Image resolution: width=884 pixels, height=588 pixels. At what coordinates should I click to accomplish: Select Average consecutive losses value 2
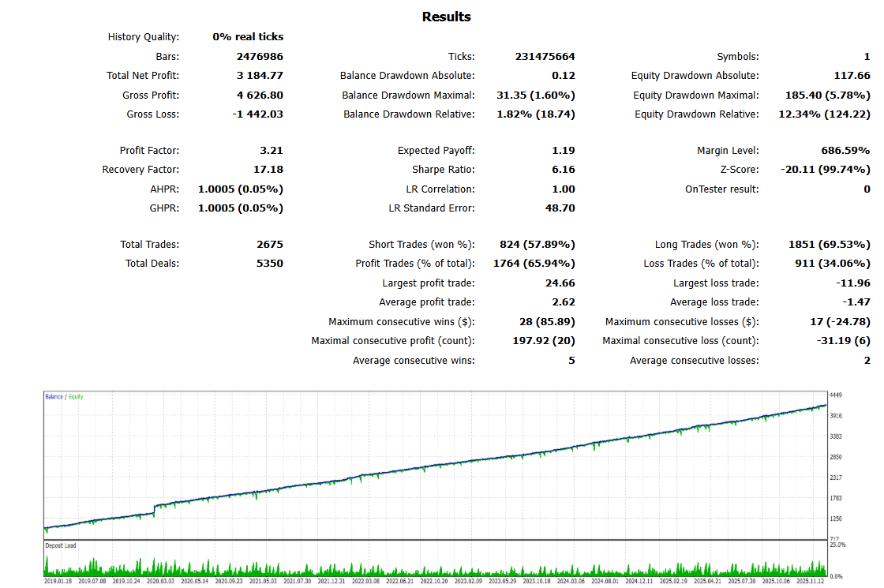867,361
